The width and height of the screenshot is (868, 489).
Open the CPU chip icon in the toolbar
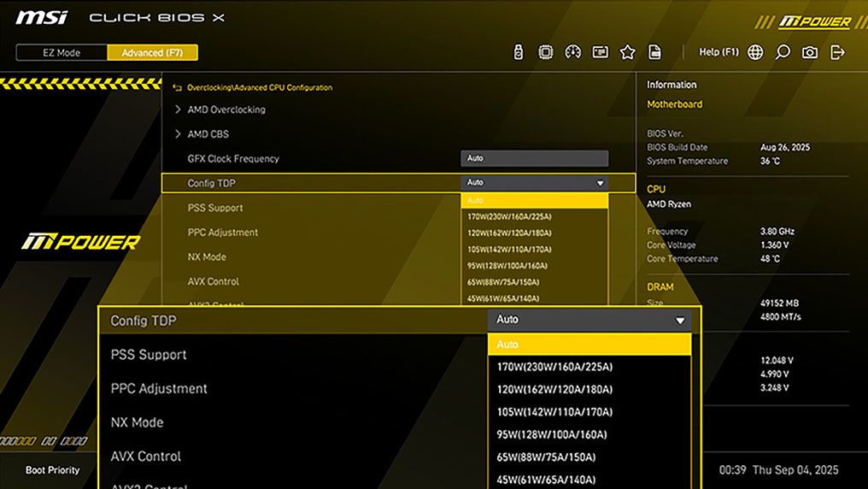click(x=545, y=52)
